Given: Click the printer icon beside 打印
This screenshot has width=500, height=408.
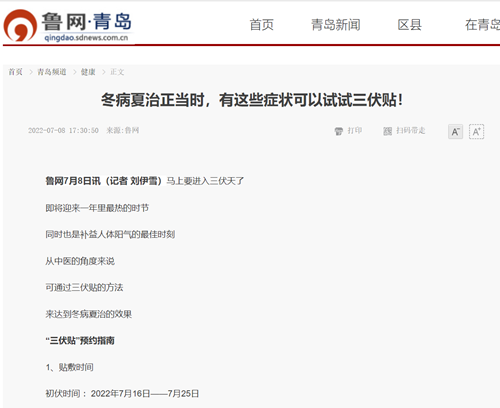Looking at the screenshot, I should pos(339,131).
